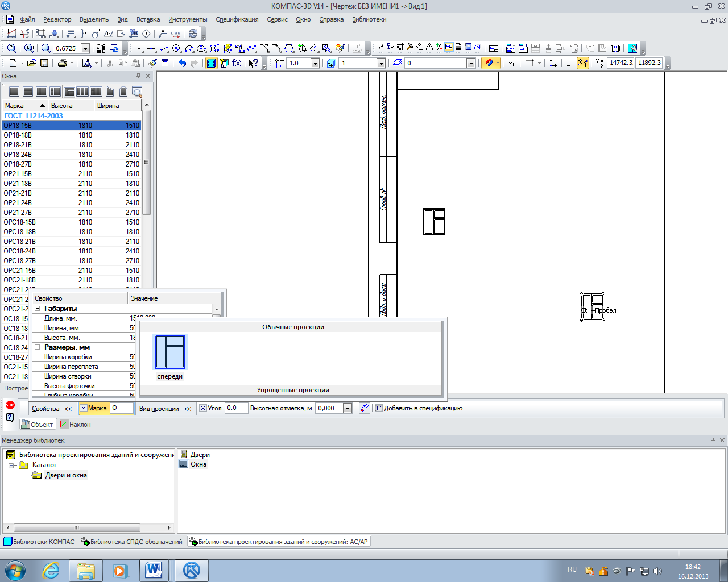The height and width of the screenshot is (582, 728).
Task: Switch to the Библиотеки КОМПАС tab
Action: (x=39, y=542)
